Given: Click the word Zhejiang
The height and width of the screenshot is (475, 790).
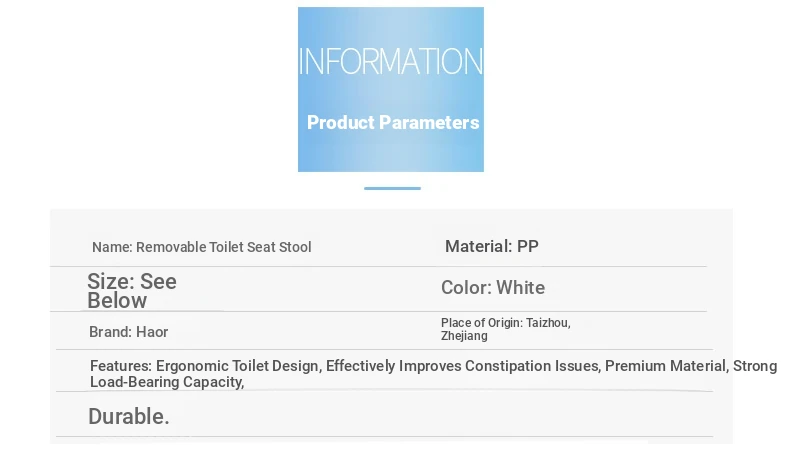Looking at the screenshot, I should point(464,336).
